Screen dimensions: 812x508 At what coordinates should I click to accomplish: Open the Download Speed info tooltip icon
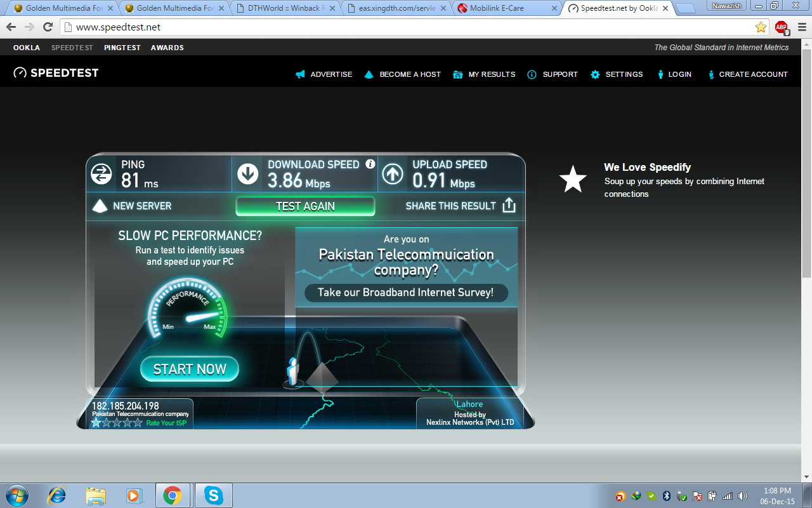(370, 164)
